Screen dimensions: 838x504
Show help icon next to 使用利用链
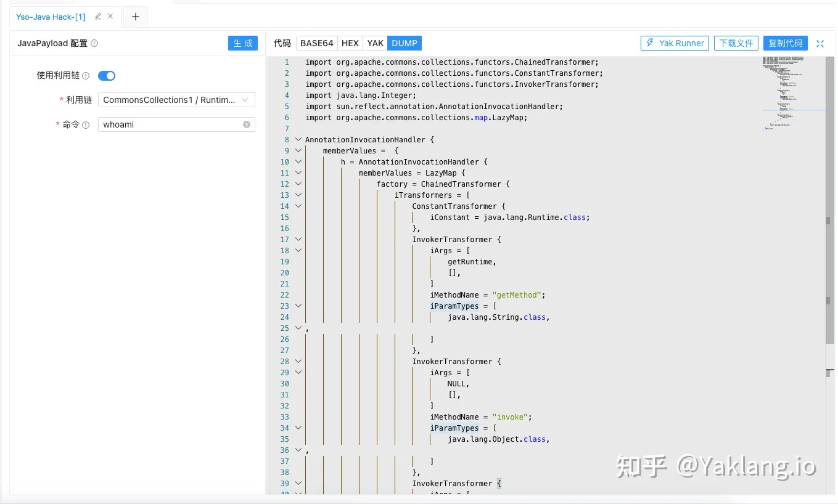pos(86,76)
